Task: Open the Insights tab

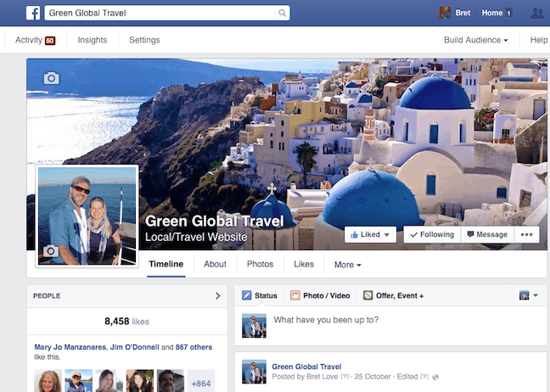Action: [93, 40]
